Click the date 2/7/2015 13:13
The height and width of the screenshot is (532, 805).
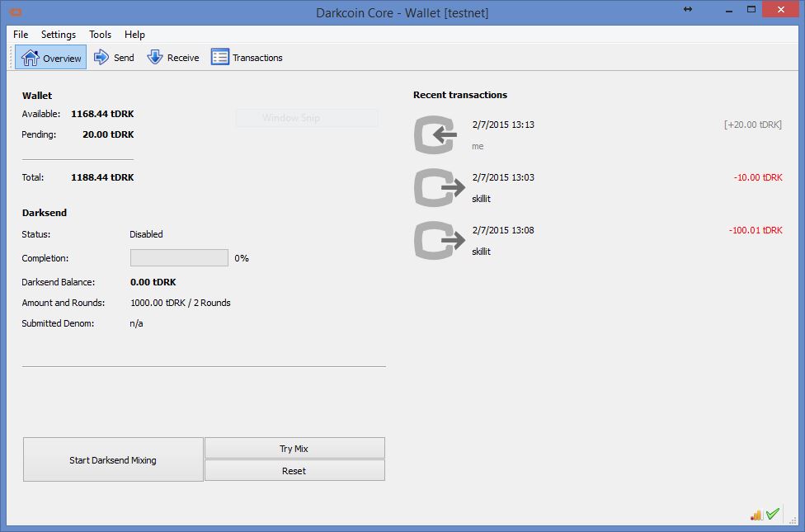(x=503, y=125)
